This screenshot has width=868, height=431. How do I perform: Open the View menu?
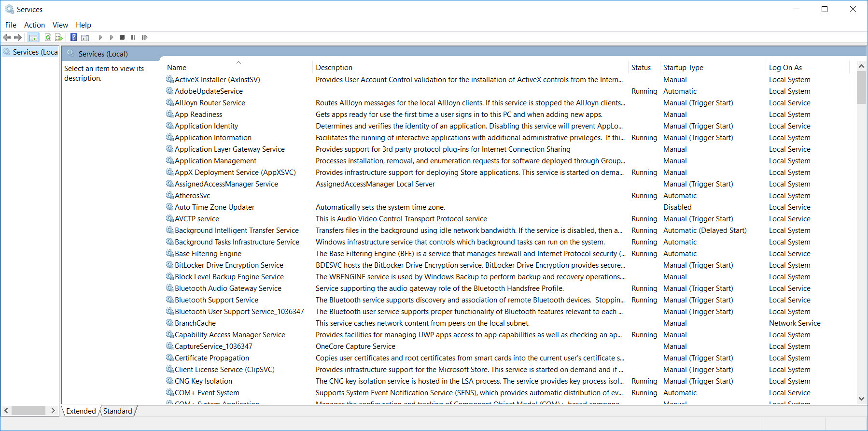[x=60, y=25]
